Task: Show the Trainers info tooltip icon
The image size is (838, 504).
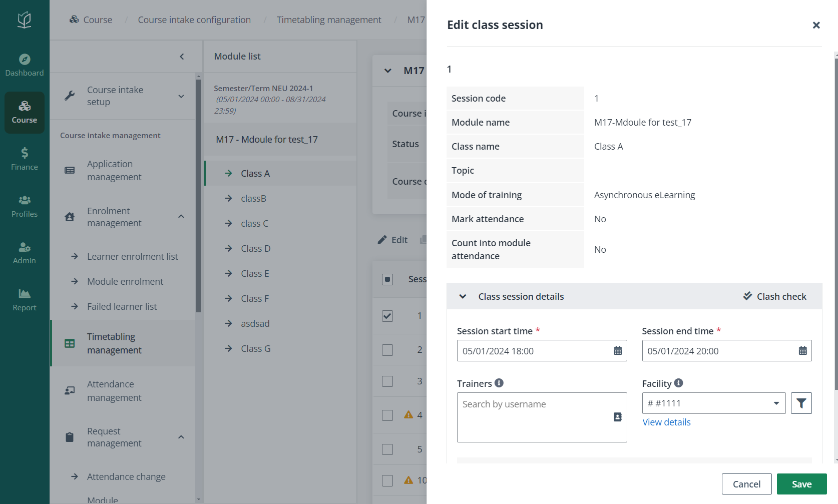Action: click(x=499, y=383)
